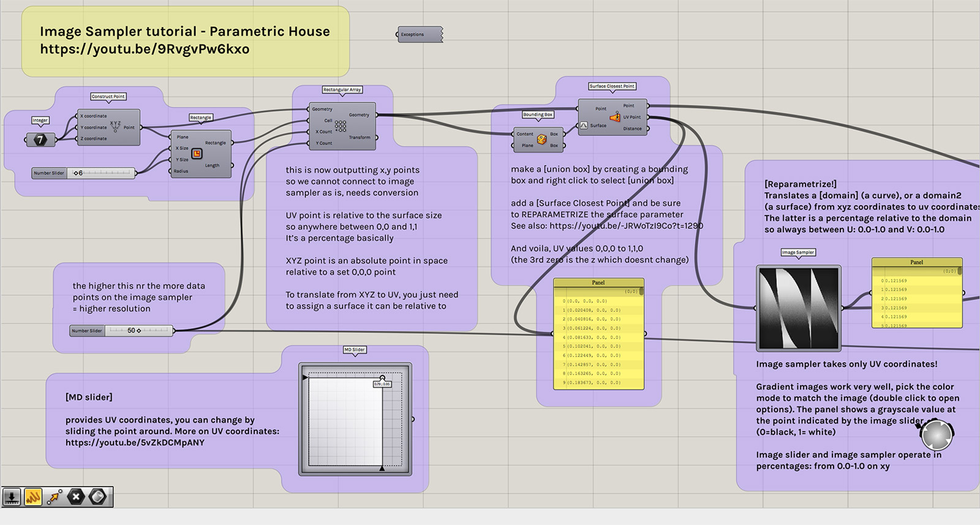Click the Number Slider set to 6
Viewport: 980px width, 525px height.
coord(83,173)
